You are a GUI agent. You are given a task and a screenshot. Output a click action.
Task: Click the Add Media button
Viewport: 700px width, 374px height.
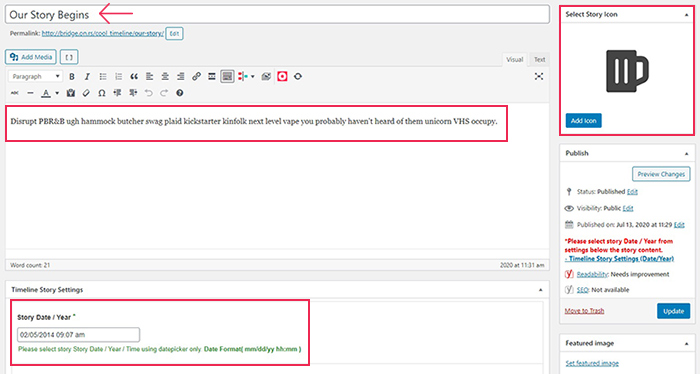(x=31, y=57)
